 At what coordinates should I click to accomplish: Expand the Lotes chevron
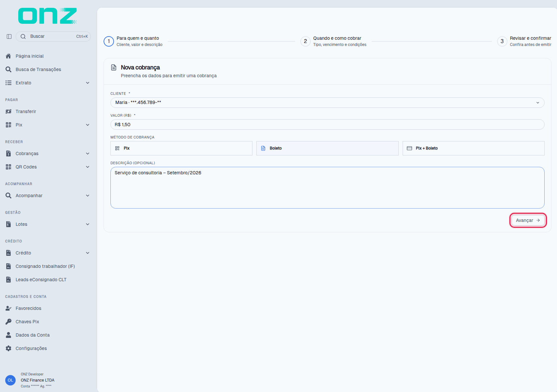[x=88, y=224]
